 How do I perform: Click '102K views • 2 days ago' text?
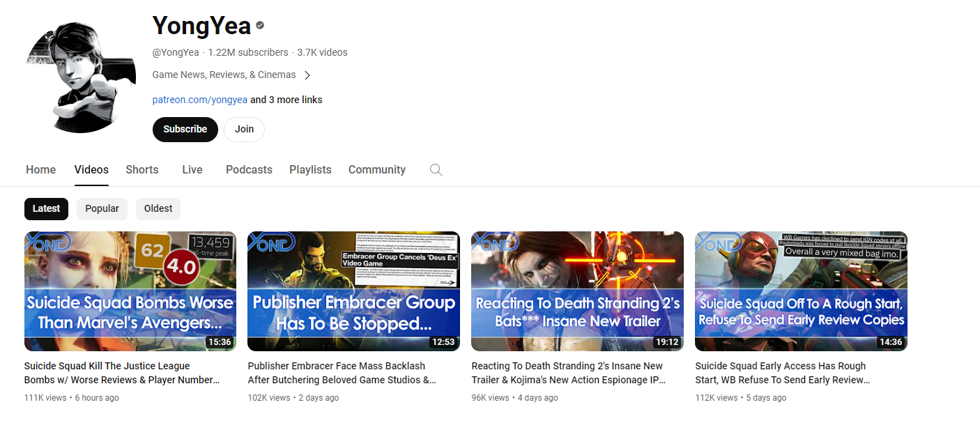(x=293, y=398)
